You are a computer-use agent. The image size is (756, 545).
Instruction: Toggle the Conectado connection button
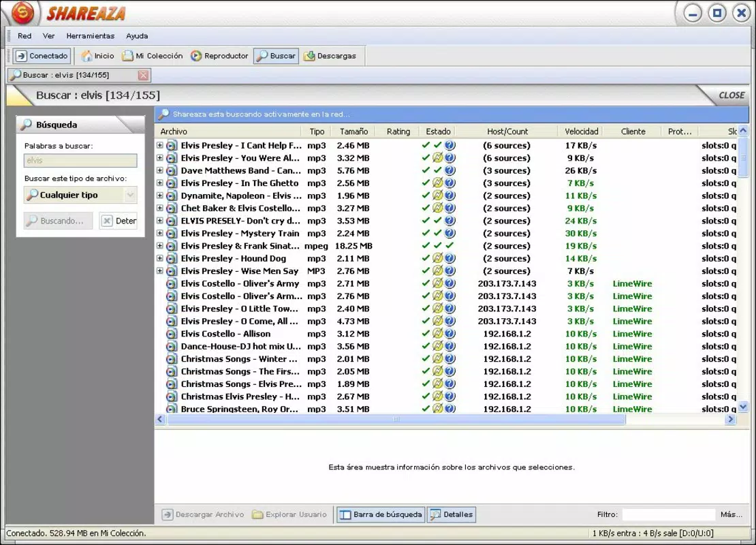coord(42,56)
